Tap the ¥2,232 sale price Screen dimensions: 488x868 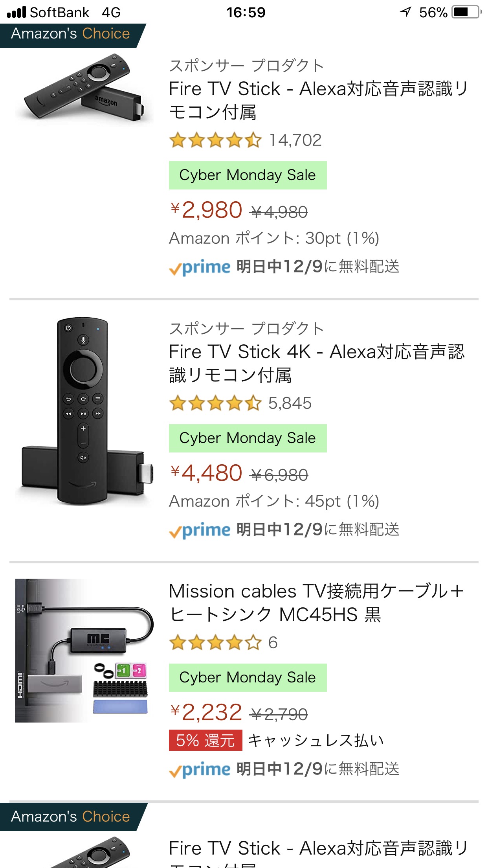click(x=207, y=712)
